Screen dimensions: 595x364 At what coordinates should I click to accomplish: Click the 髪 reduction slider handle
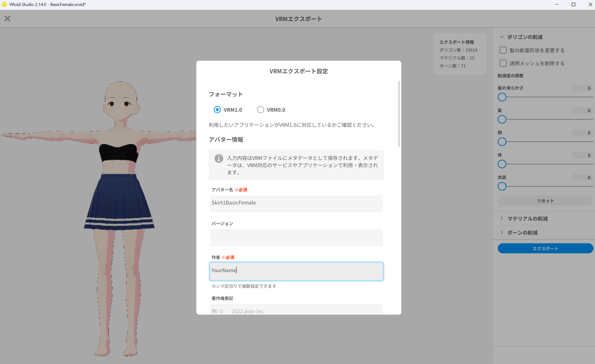(502, 119)
